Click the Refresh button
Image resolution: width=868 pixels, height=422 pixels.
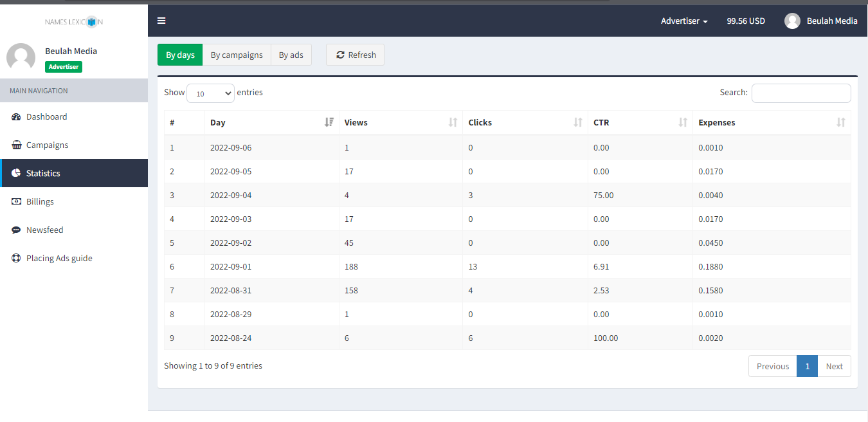click(x=355, y=55)
